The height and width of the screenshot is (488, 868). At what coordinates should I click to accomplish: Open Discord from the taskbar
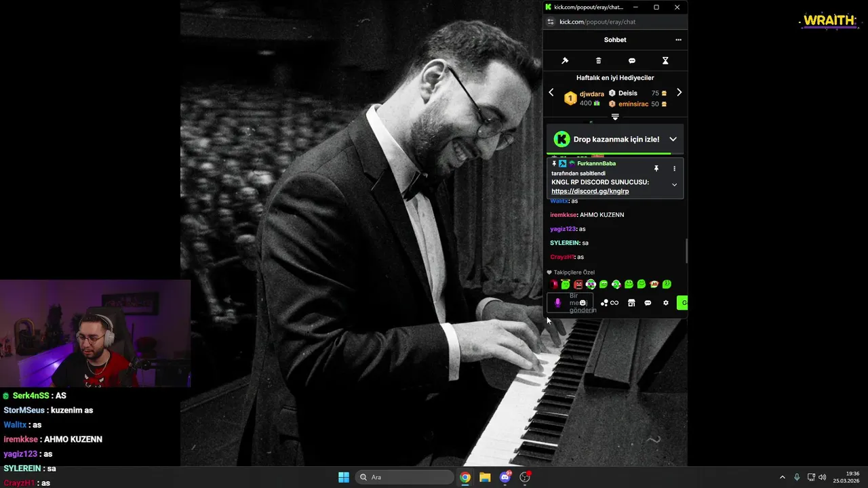(505, 477)
